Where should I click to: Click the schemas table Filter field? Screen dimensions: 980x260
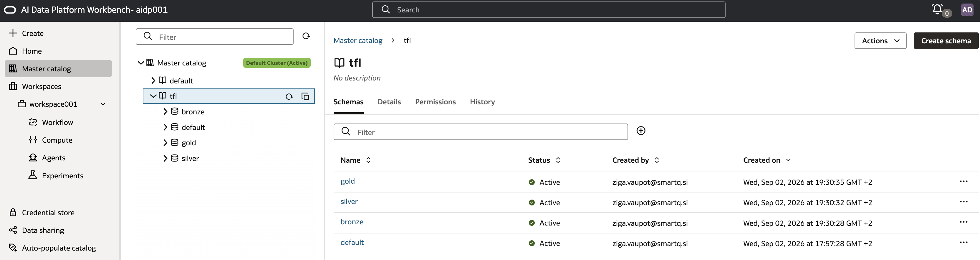pyautogui.click(x=481, y=132)
